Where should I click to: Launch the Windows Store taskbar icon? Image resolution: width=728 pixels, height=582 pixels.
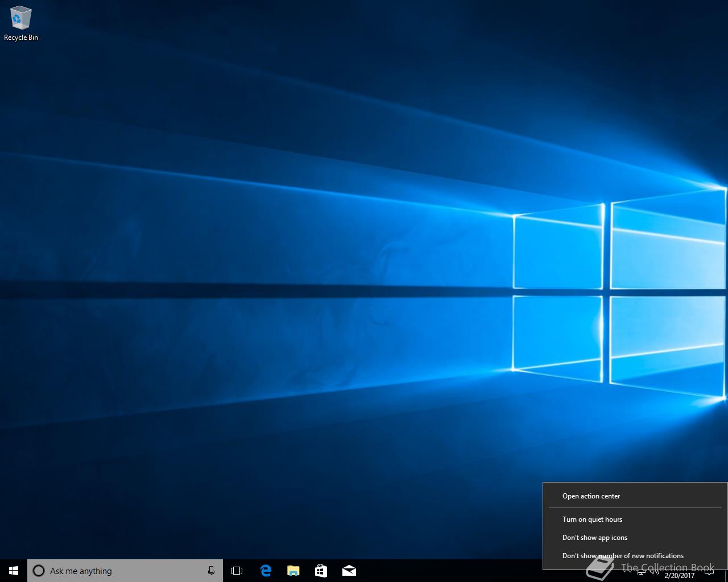(x=321, y=571)
